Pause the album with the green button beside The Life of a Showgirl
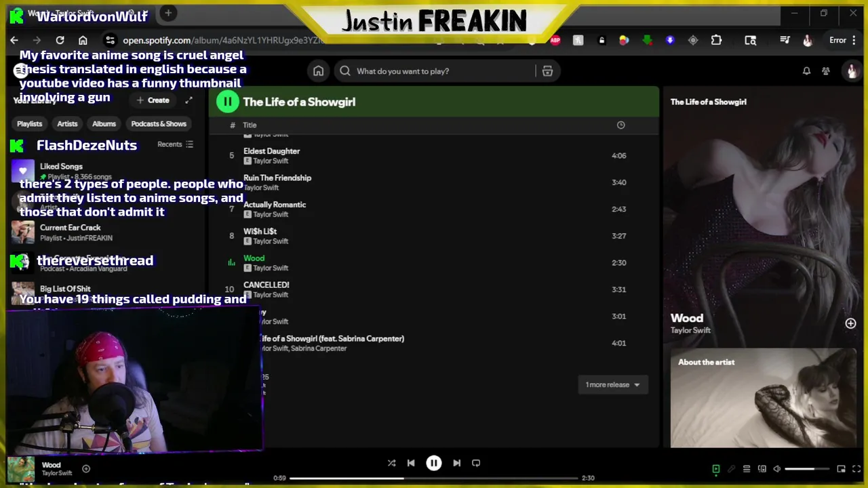 pos(227,102)
